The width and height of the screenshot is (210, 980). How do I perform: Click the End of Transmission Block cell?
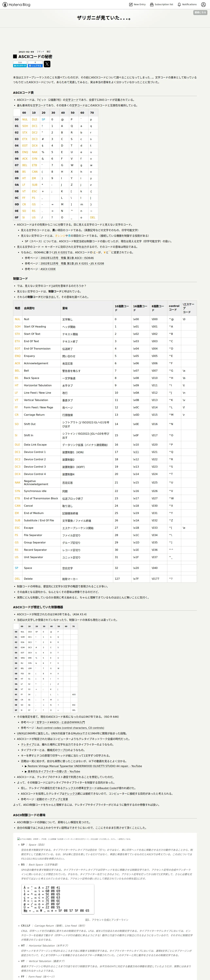(42, 498)
